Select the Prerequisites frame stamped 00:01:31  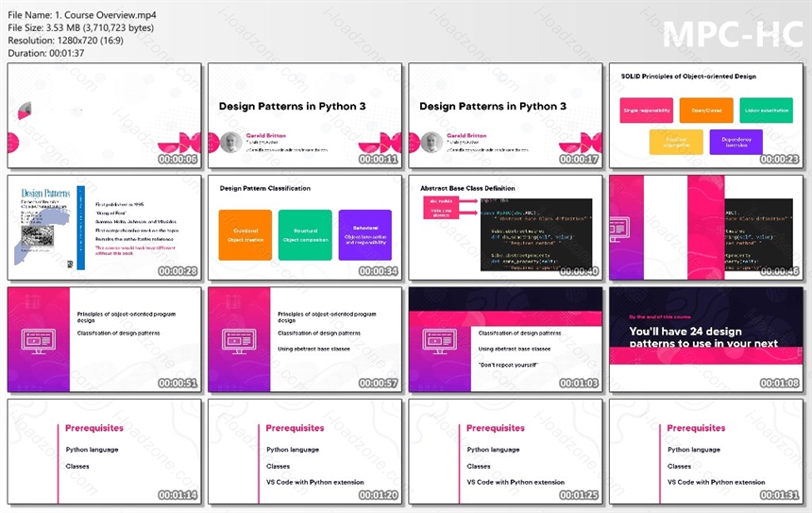tap(706, 452)
